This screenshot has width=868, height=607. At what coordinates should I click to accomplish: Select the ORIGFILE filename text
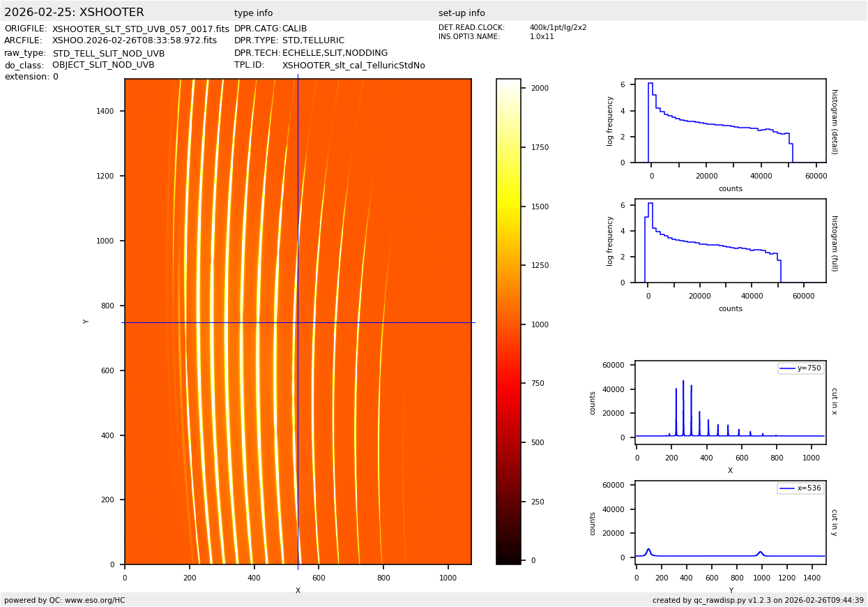coord(140,29)
